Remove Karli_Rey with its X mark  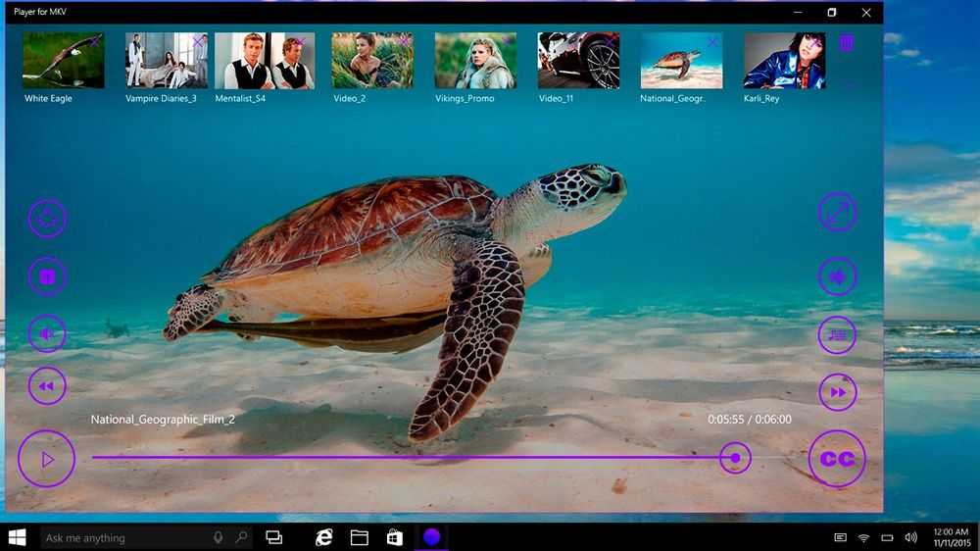(815, 42)
